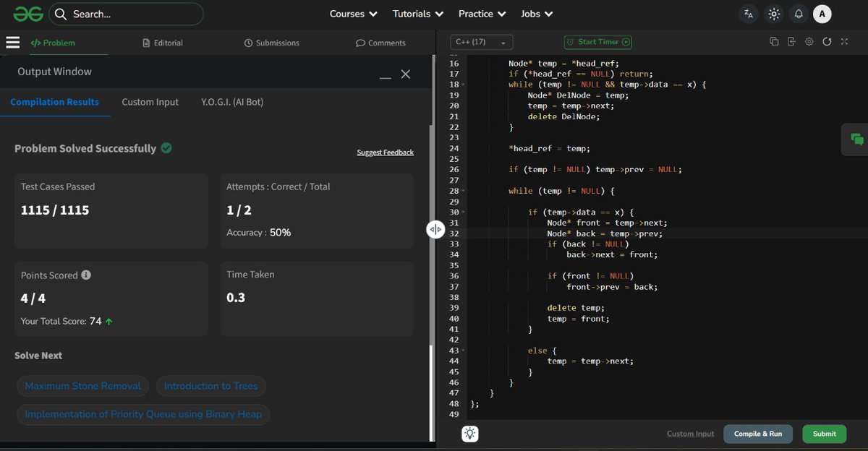The image size is (868, 451).
Task: Click the points scored info icon
Action: click(x=86, y=275)
